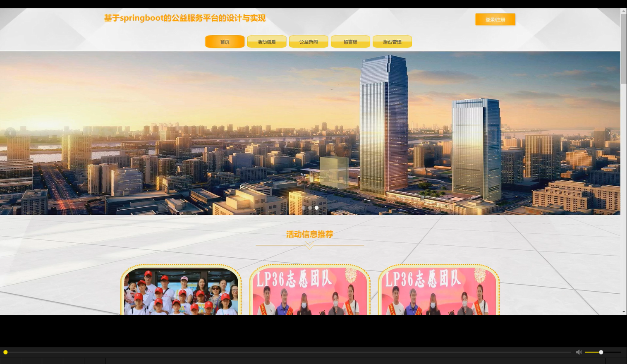Show previous carousel slide with left arrow

click(x=10, y=133)
